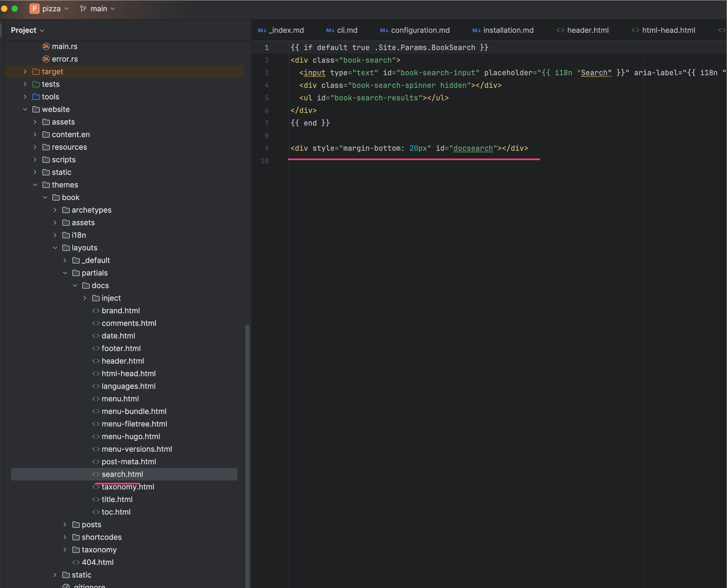Image resolution: width=727 pixels, height=588 pixels.
Task: Click the Rust file icon for main.rs
Action: 47,46
